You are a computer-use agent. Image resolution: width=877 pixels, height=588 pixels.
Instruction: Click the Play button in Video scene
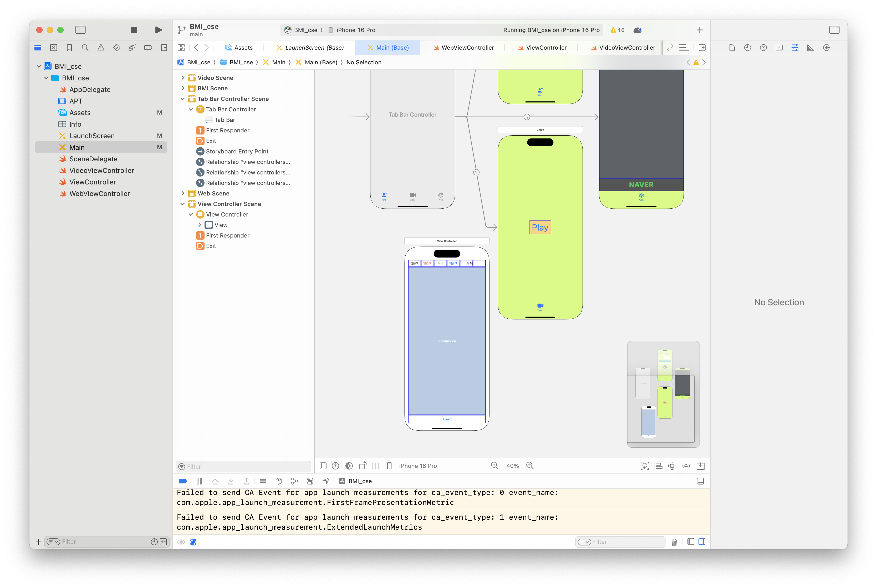point(540,227)
